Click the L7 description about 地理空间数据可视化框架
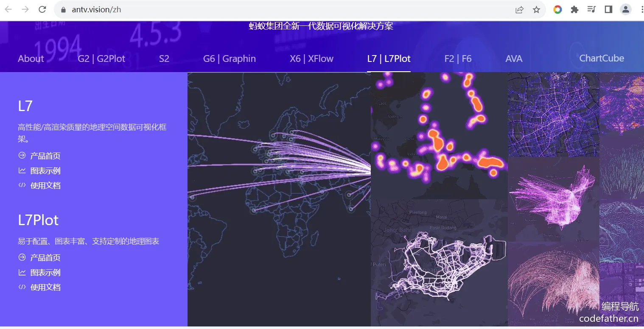 [x=92, y=133]
